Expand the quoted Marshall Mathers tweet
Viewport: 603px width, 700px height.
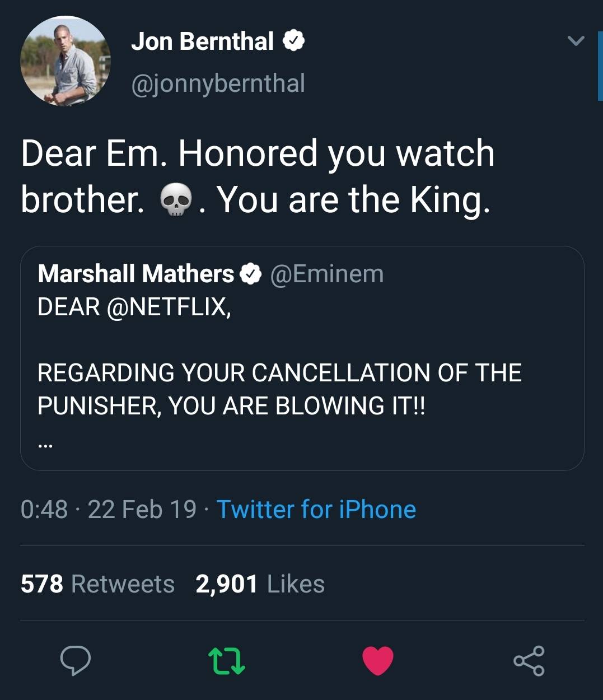302,358
